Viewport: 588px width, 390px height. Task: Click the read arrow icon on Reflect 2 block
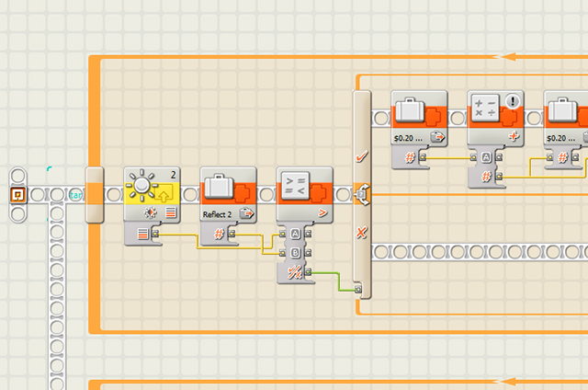tap(247, 213)
